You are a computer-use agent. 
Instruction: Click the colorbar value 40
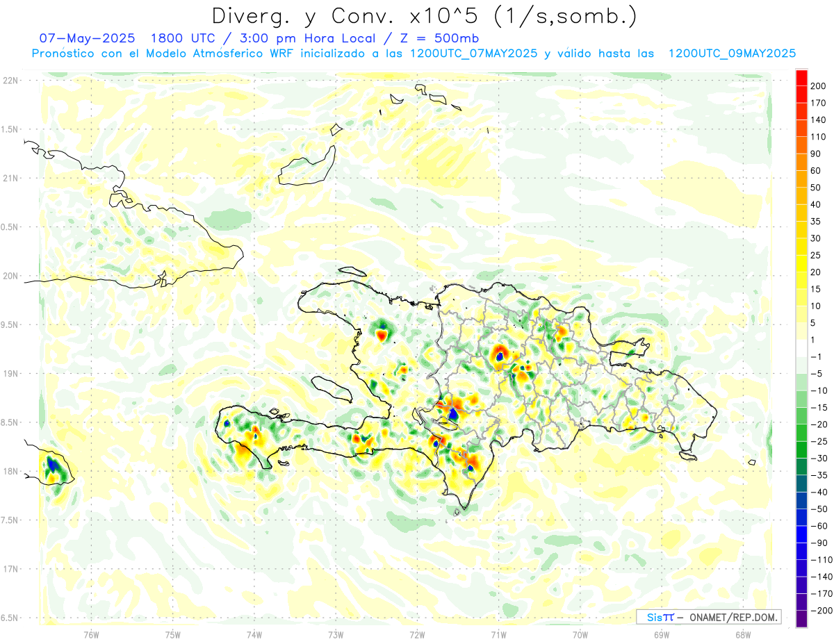(x=816, y=204)
